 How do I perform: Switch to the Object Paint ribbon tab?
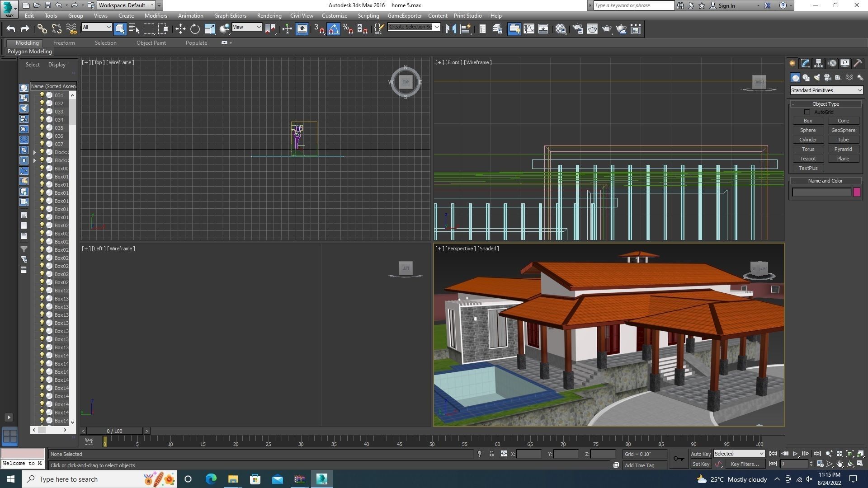[151, 43]
